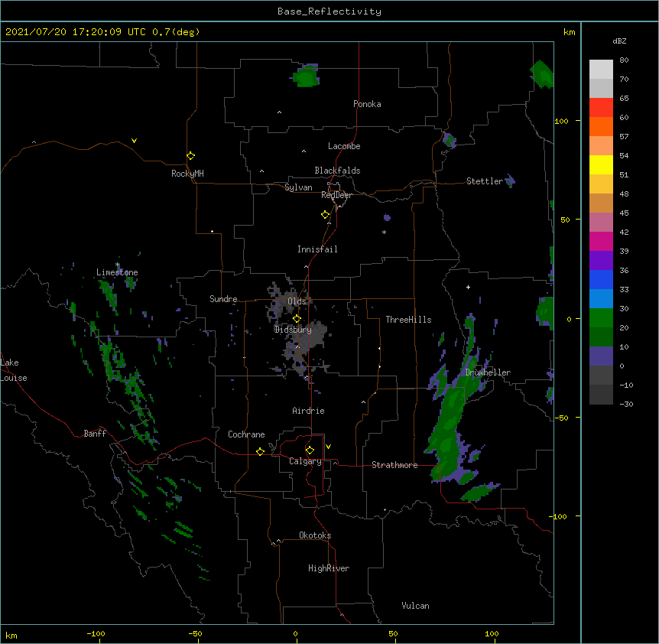This screenshot has height=644, width=659.
Task: Click the Didsbury label
Action: coord(294,330)
